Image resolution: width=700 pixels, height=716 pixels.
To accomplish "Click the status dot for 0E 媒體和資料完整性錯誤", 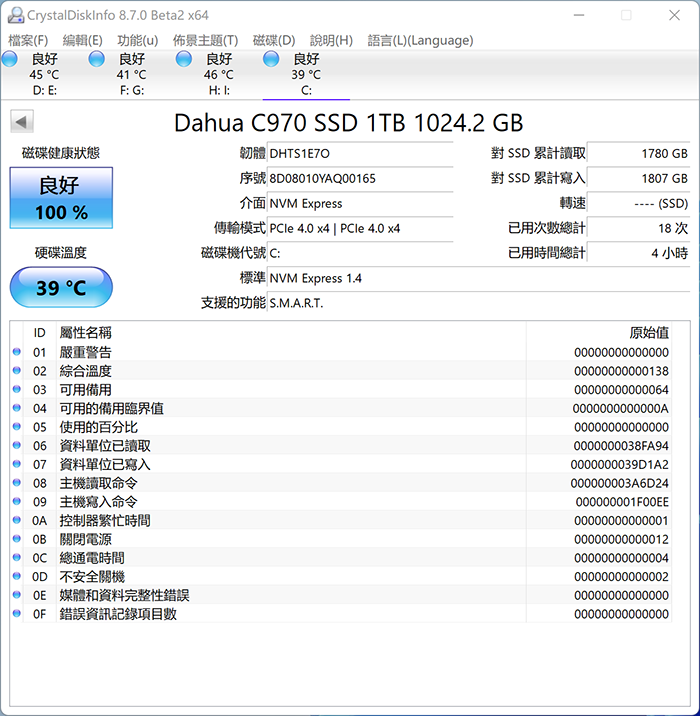I will point(17,595).
